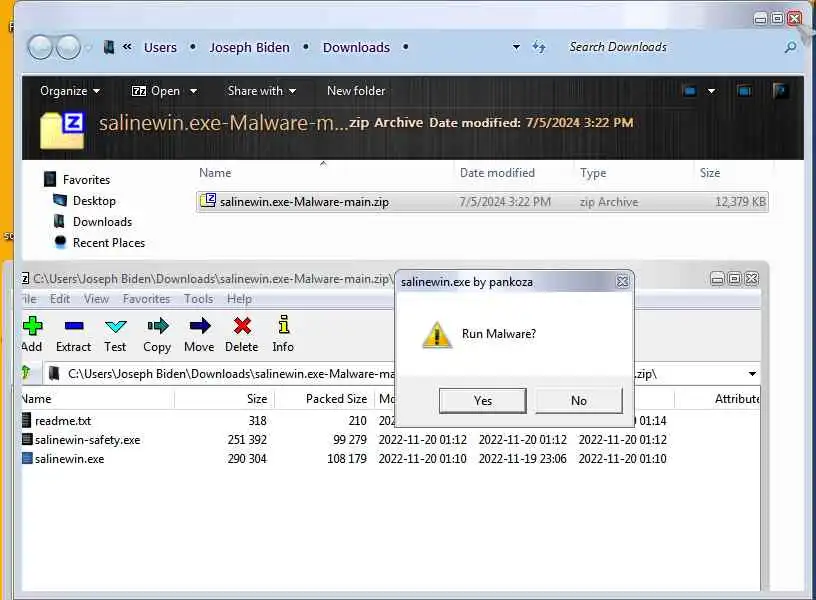
Task: Click the Extract toolbar icon
Action: point(74,326)
